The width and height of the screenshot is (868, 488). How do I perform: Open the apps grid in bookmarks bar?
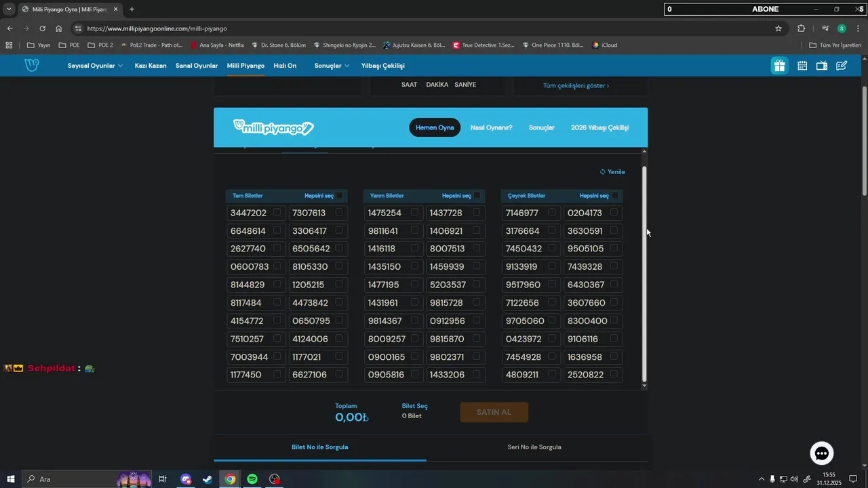tap(9, 45)
